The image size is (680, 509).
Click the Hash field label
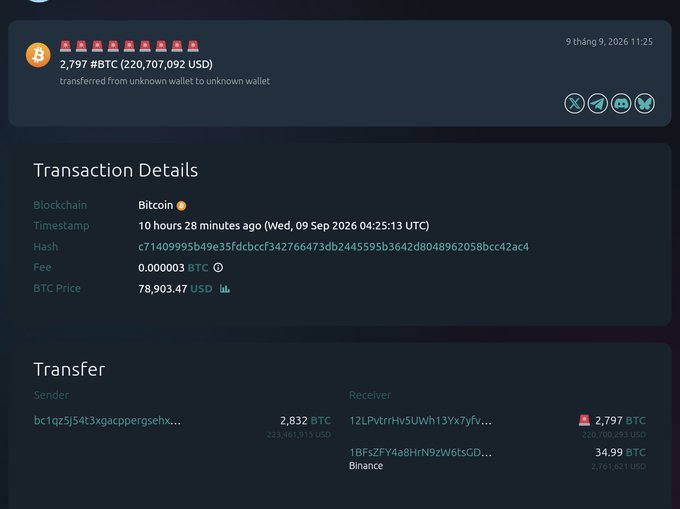pyautogui.click(x=46, y=247)
